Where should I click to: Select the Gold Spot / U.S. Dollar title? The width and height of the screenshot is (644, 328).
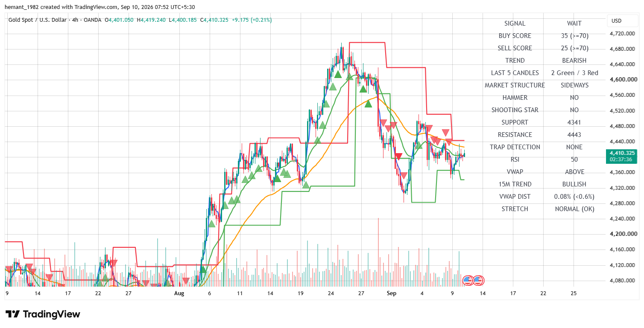[x=37, y=20]
